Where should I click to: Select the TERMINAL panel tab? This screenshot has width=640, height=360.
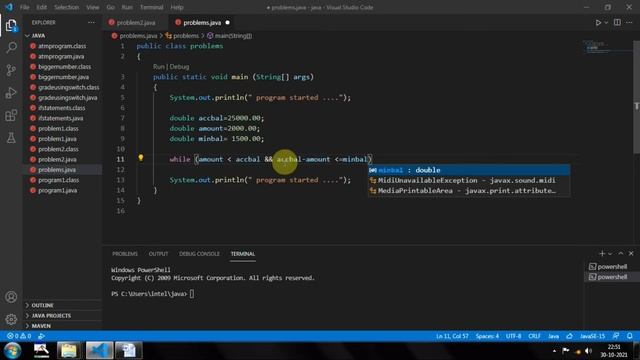point(243,253)
